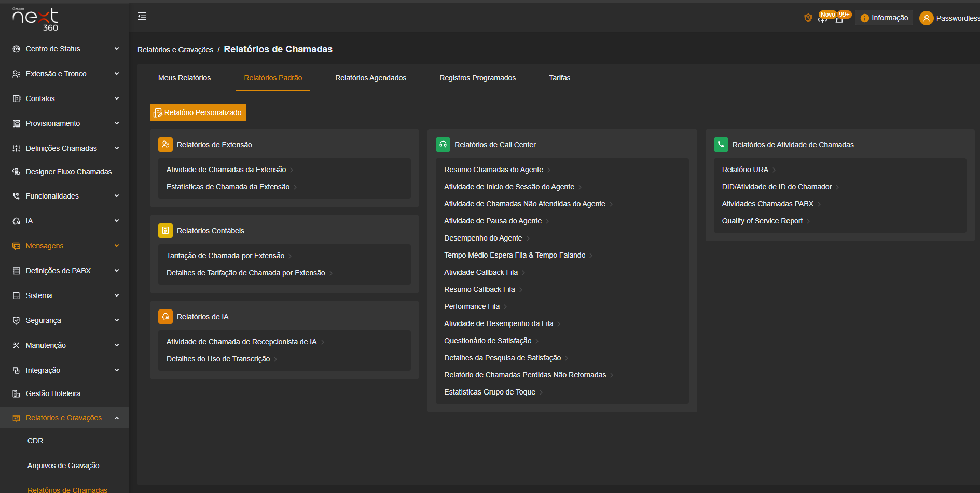
Task: Expand the Provisionamento chevron
Action: (117, 123)
